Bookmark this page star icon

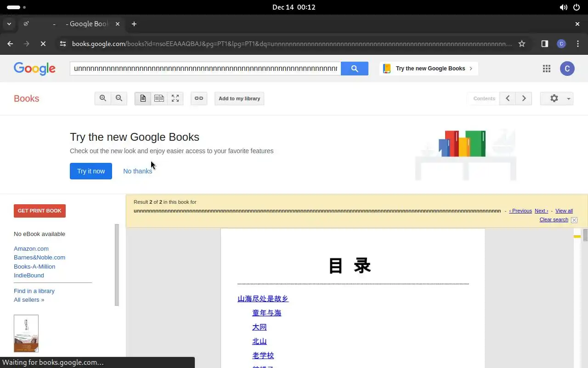pyautogui.click(x=522, y=44)
